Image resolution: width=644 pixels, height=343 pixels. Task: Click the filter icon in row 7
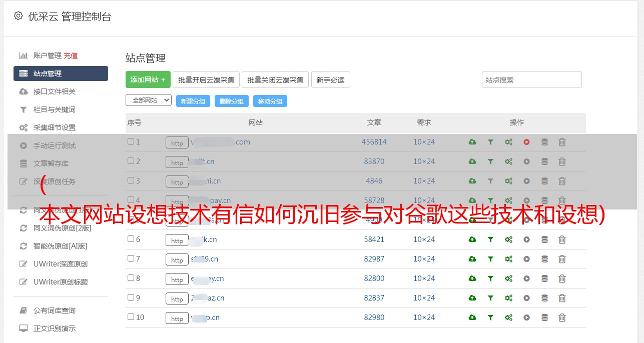click(490, 259)
